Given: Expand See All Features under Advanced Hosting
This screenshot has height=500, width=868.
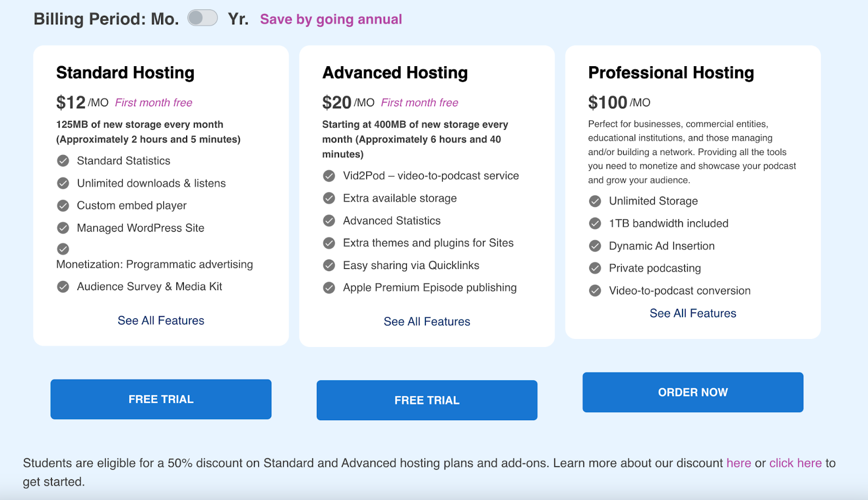Looking at the screenshot, I should tap(426, 321).
